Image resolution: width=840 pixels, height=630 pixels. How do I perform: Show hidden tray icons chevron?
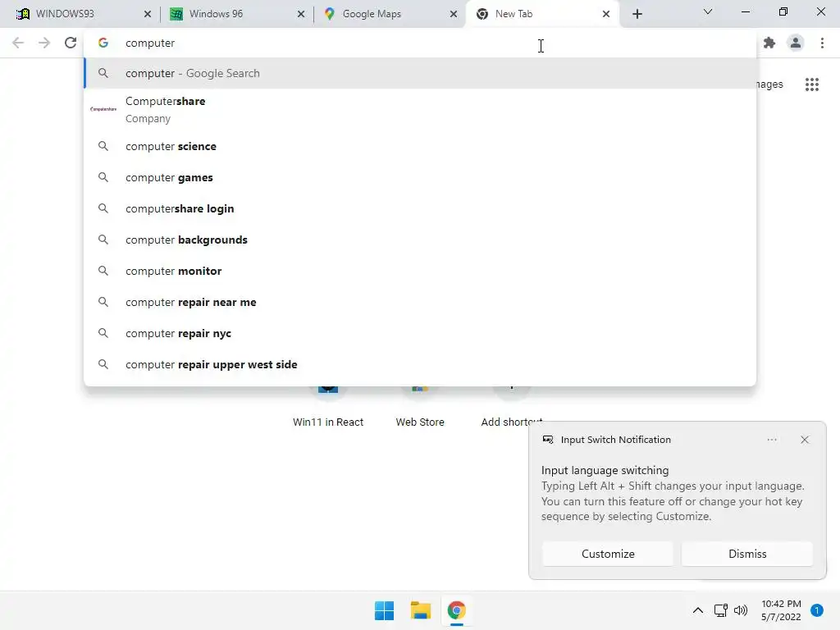click(697, 610)
